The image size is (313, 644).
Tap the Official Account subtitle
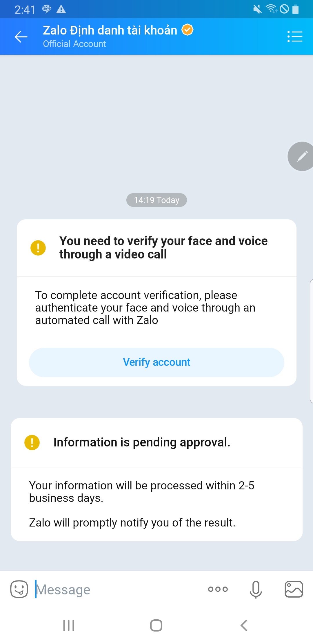[74, 44]
